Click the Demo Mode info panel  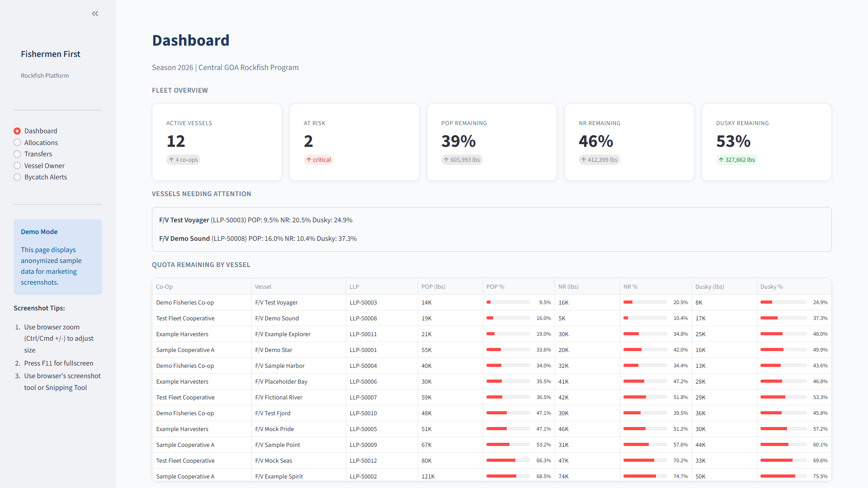coord(57,257)
